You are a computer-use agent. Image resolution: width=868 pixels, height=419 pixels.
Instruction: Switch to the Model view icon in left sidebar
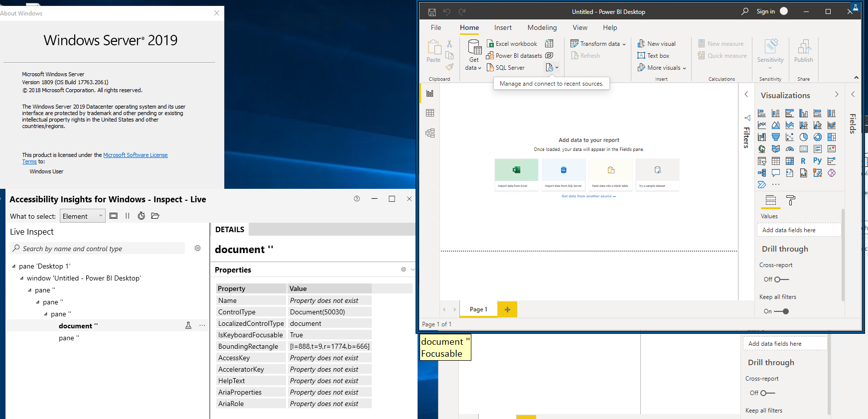click(x=430, y=133)
